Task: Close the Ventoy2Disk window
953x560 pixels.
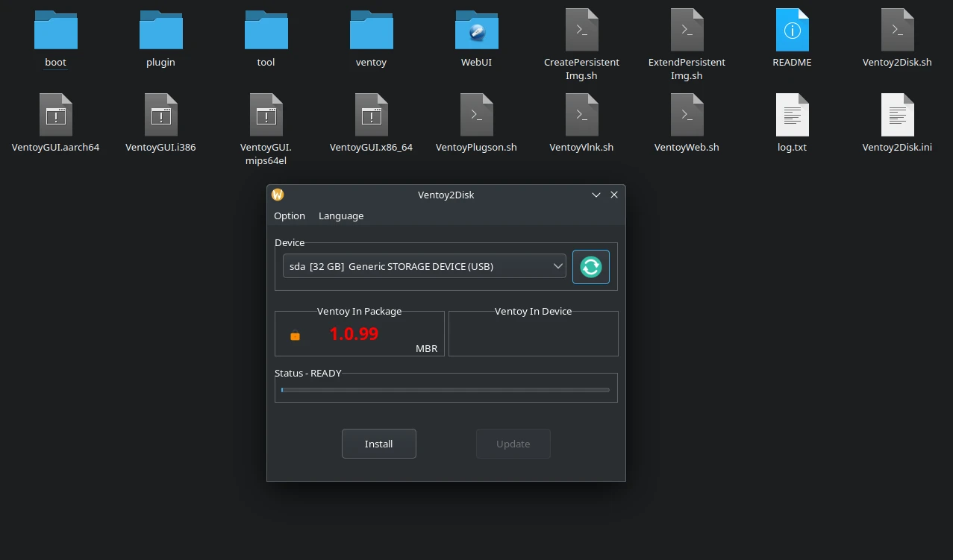Action: 614,195
